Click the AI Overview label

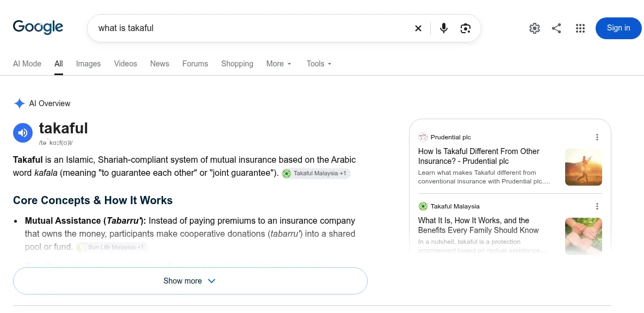[x=49, y=103]
